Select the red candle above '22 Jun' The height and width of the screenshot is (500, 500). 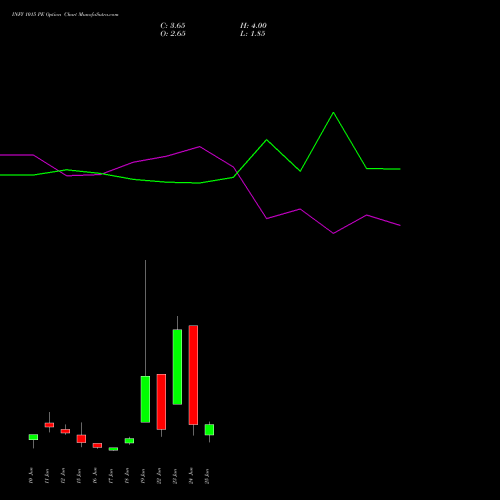coord(161,402)
